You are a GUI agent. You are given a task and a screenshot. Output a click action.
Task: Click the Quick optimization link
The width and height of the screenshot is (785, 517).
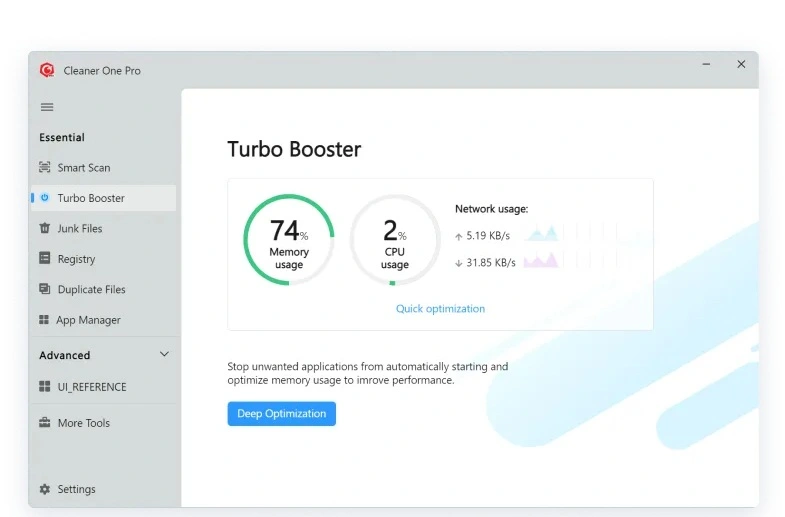coord(441,308)
